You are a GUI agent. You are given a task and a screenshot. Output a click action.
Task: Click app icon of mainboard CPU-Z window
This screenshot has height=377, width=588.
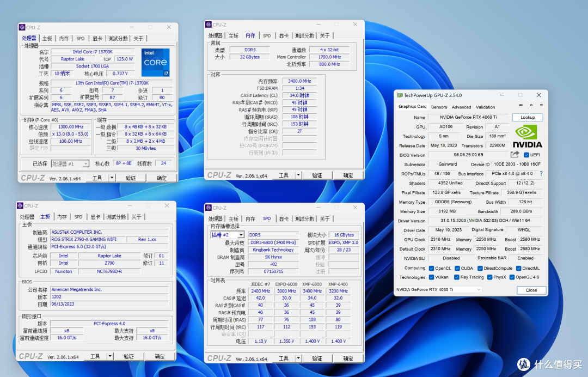(20, 206)
